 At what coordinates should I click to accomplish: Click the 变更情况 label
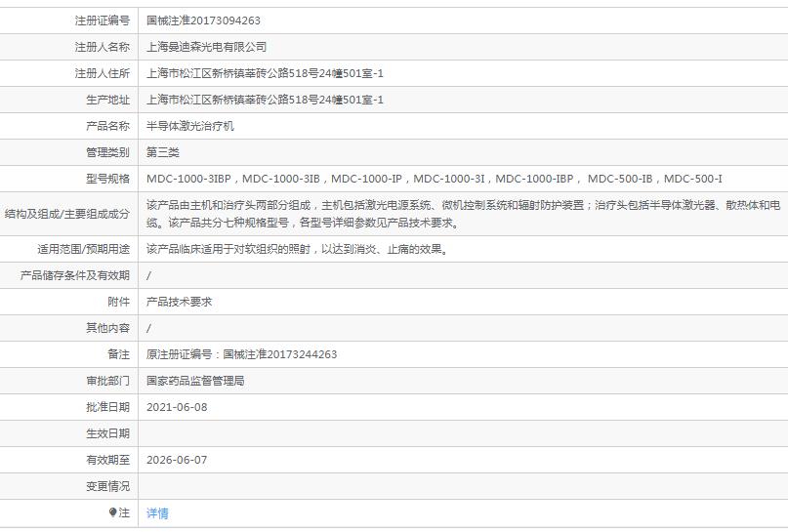(107, 486)
